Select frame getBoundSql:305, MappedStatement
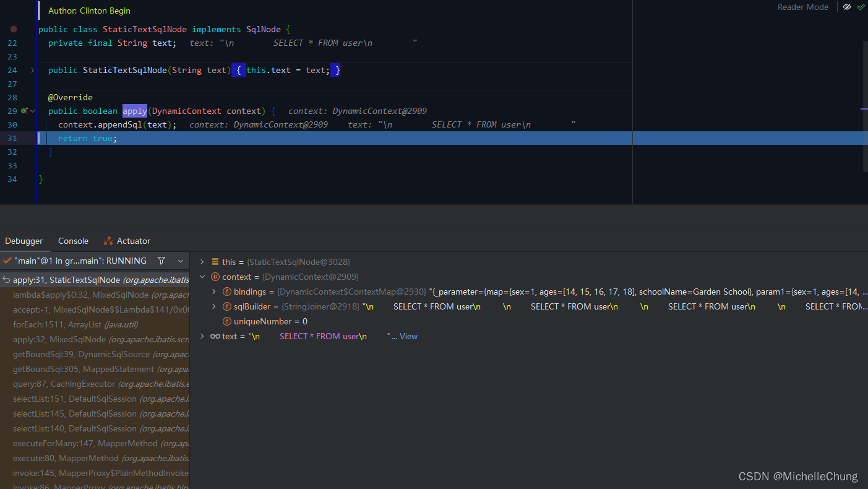This screenshot has width=868, height=489. (95, 369)
